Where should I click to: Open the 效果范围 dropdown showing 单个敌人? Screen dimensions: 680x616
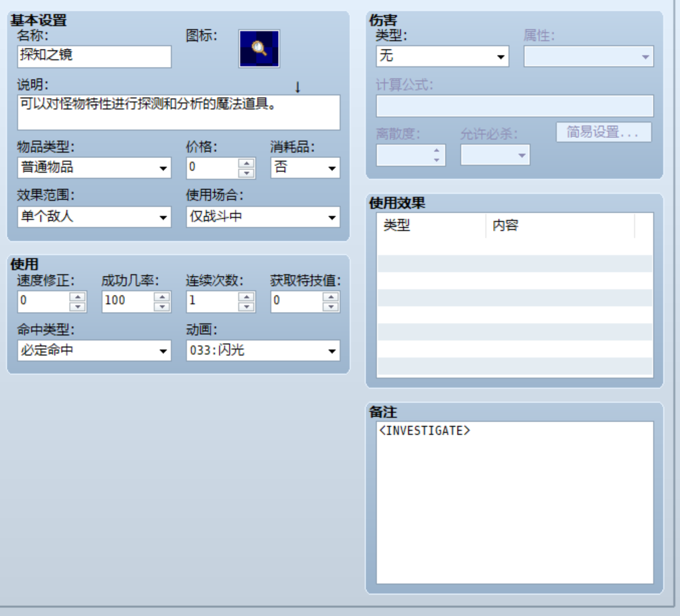coord(94,217)
